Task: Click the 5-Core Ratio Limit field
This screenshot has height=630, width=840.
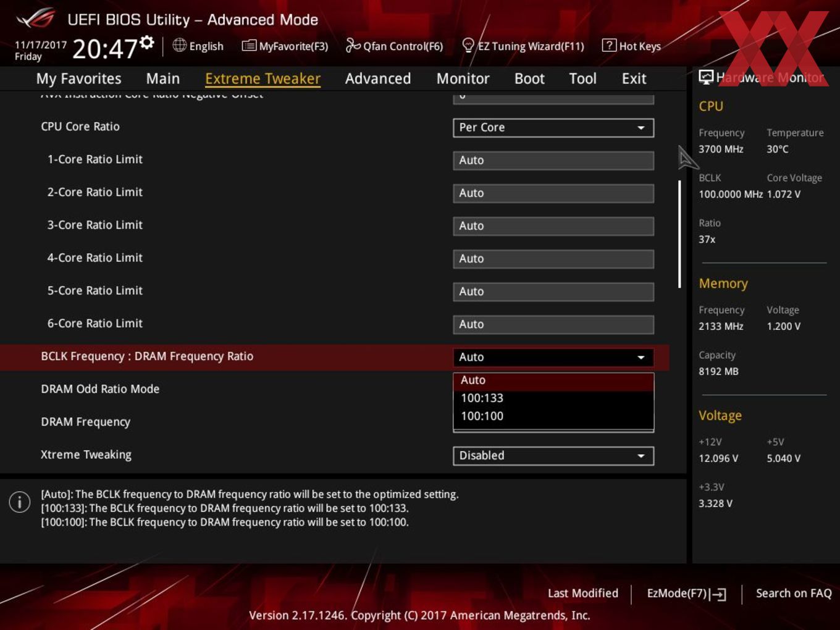Action: point(553,291)
